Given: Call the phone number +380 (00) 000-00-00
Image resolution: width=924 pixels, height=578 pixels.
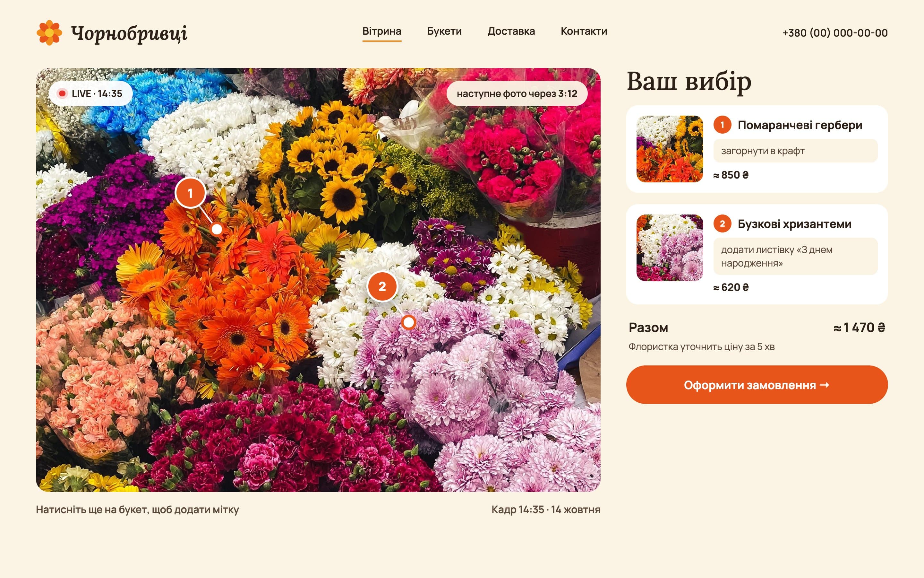Looking at the screenshot, I should click(835, 33).
